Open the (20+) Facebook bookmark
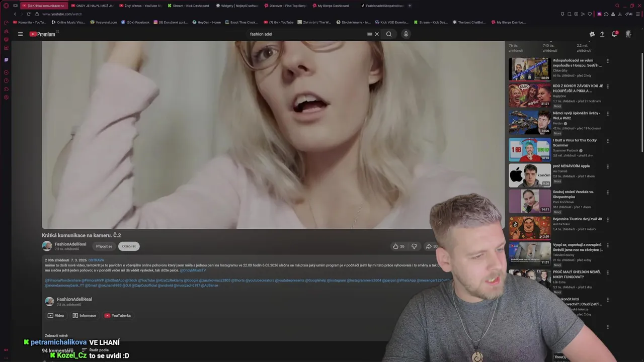 [135, 22]
